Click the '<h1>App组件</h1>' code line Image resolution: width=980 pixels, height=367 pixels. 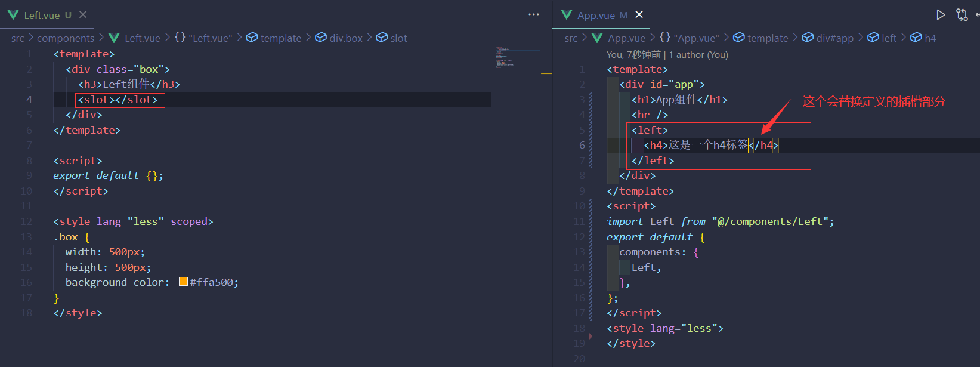point(679,100)
